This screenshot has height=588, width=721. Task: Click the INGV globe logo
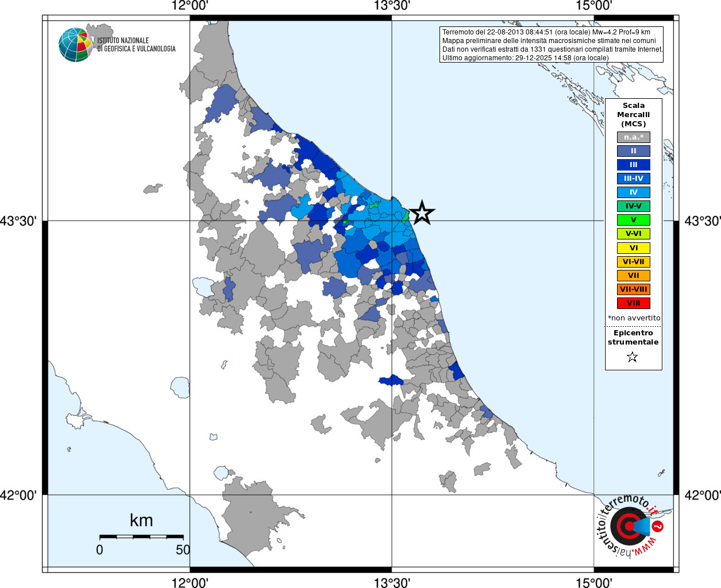75,45
